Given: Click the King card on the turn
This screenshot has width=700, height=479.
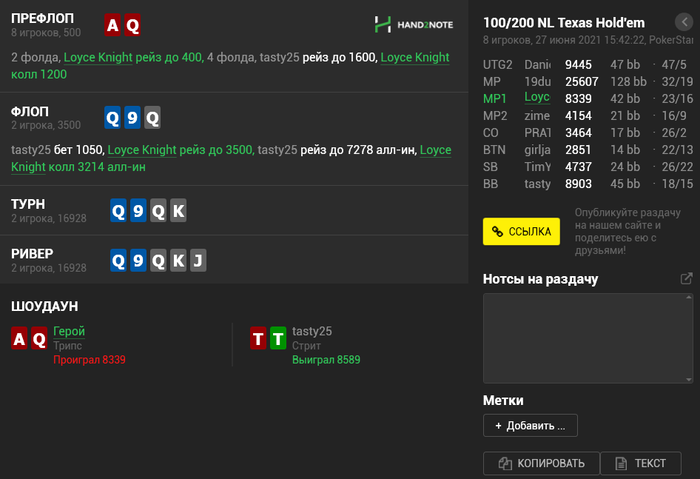Looking at the screenshot, I should (x=178, y=211).
